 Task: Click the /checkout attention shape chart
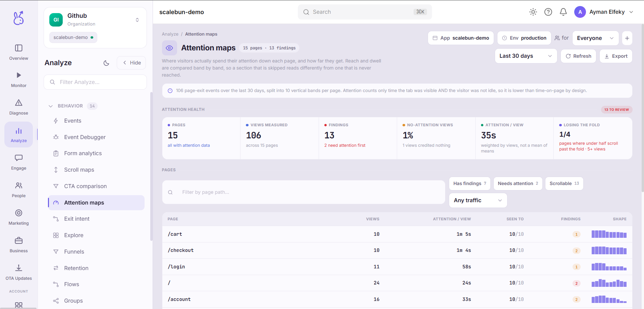click(x=609, y=250)
